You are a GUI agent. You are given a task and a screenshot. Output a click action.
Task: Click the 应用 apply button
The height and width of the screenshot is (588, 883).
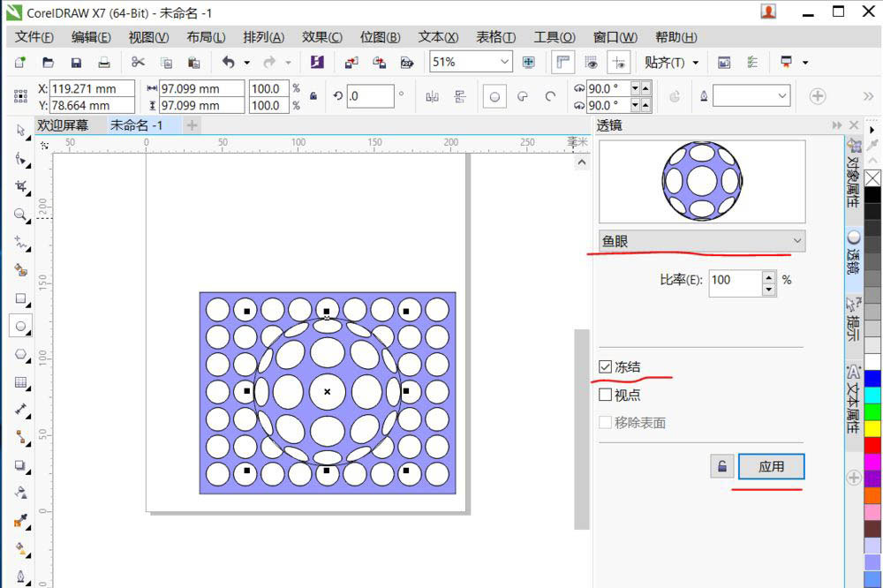coord(771,466)
